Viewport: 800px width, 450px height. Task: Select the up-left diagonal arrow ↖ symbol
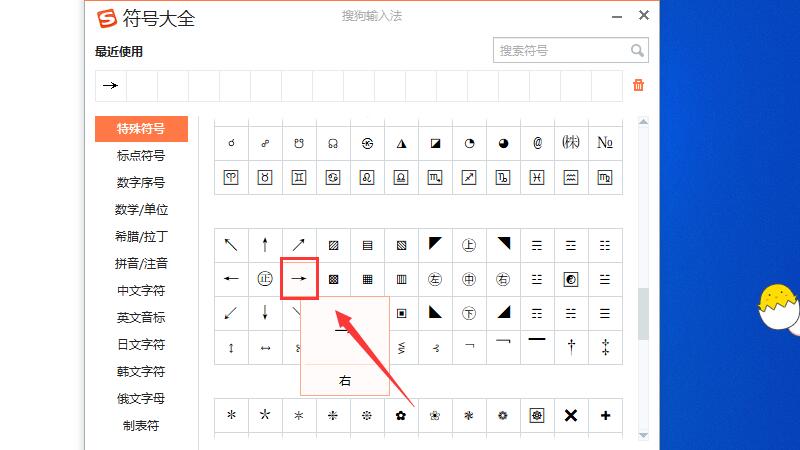pos(231,244)
